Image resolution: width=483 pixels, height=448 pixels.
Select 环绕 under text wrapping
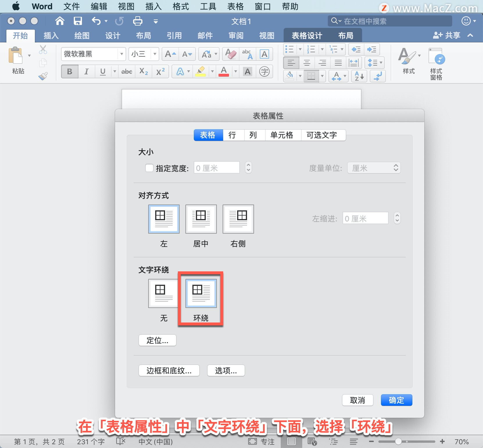pos(201,293)
